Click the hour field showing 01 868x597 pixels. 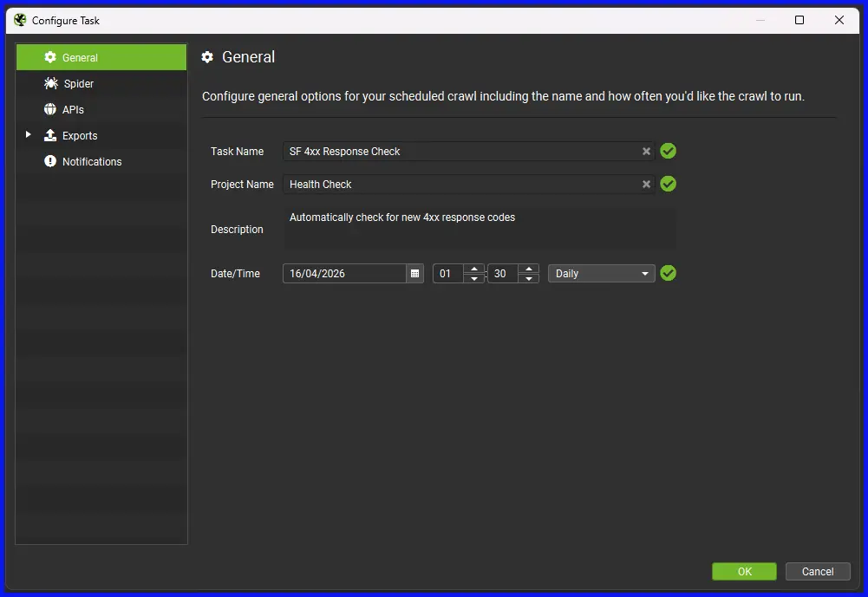[447, 273]
